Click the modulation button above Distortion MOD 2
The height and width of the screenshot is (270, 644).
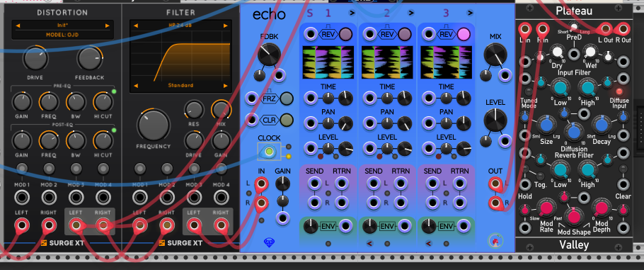[x=49, y=169]
